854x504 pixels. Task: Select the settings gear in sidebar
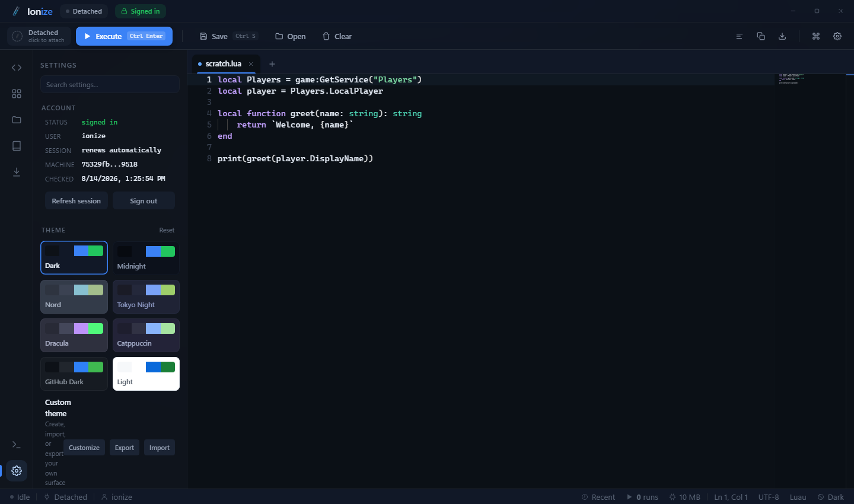17,471
